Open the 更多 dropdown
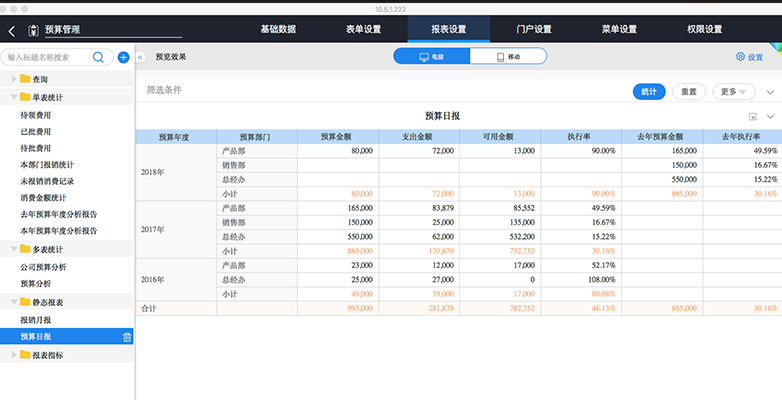 click(x=734, y=92)
